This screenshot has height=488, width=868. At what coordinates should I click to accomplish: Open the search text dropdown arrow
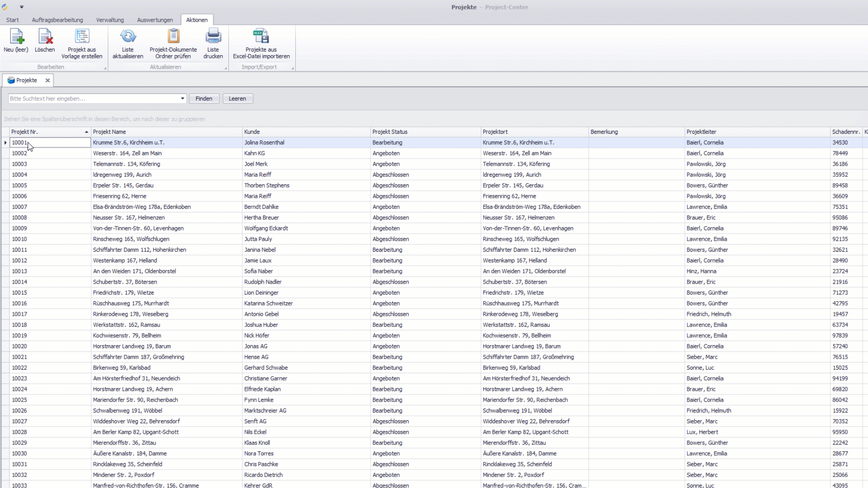183,99
